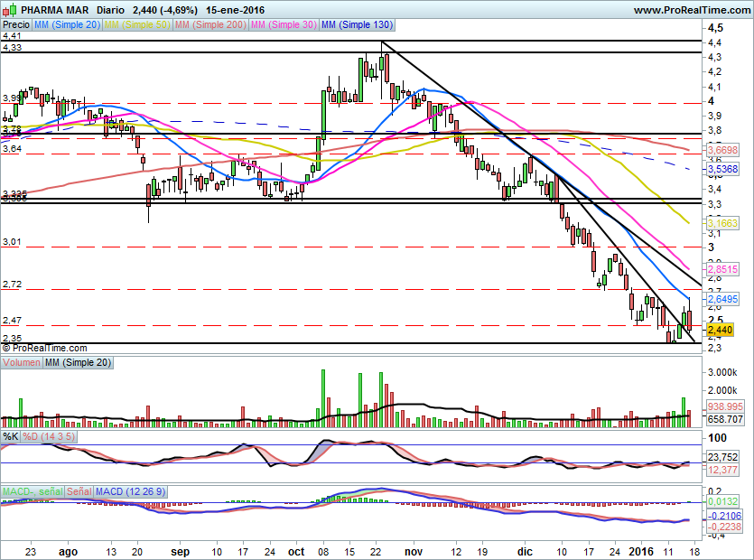754x560 pixels.
Task: Select the magenta MM (Simple 30) label
Action: tap(284, 24)
